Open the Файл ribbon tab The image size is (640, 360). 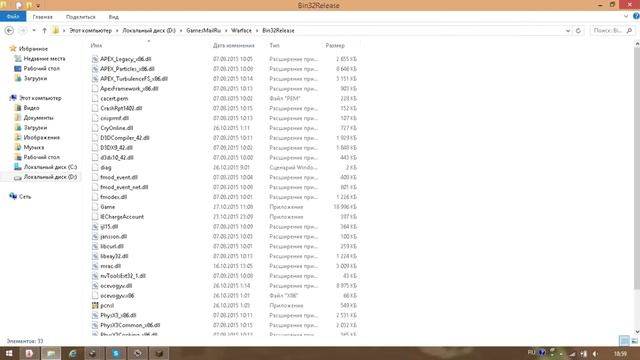pyautogui.click(x=13, y=17)
